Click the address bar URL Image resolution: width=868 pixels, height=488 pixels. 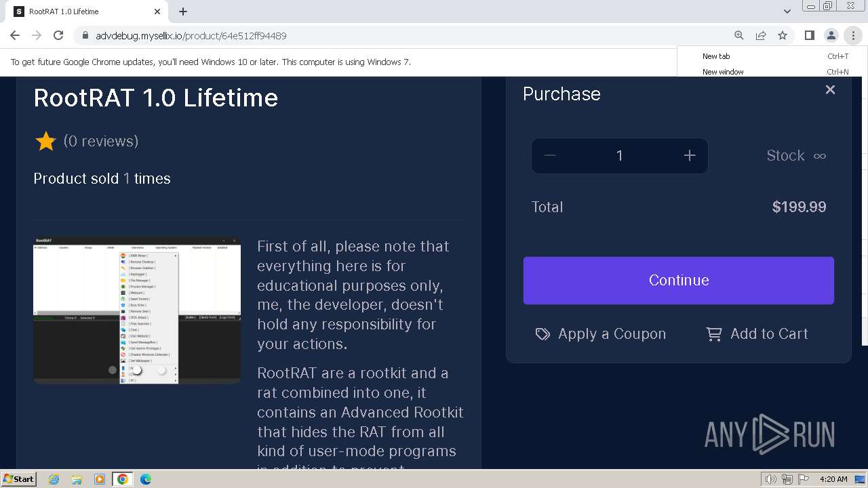point(191,35)
